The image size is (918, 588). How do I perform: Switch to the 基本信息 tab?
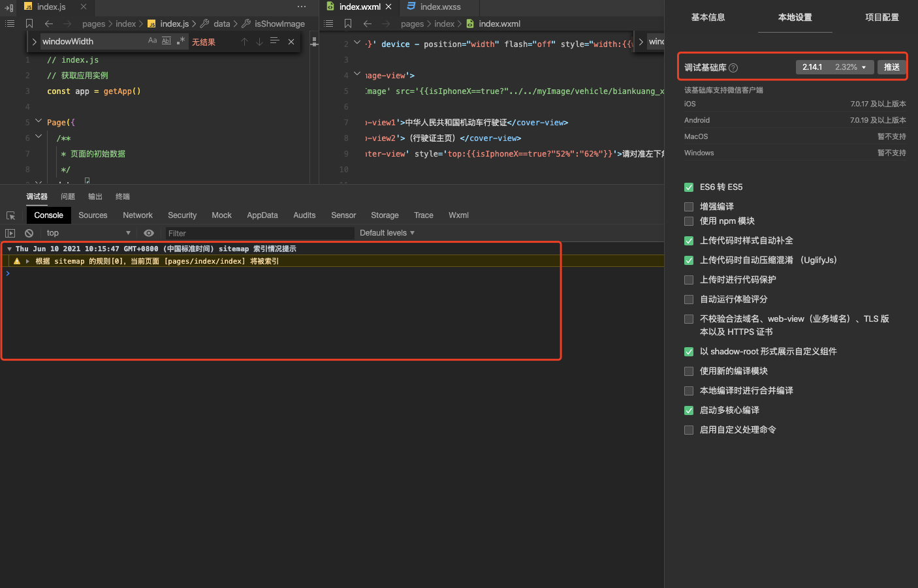click(x=708, y=17)
